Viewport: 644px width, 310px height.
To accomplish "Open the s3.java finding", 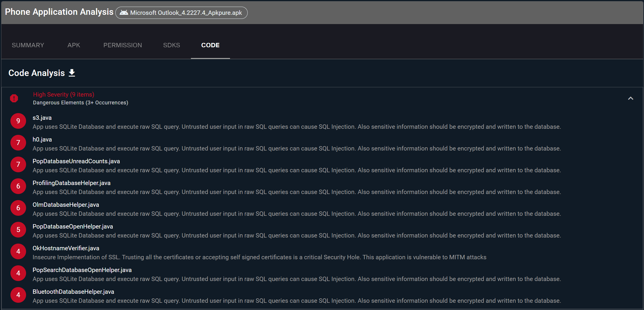I will (42, 118).
